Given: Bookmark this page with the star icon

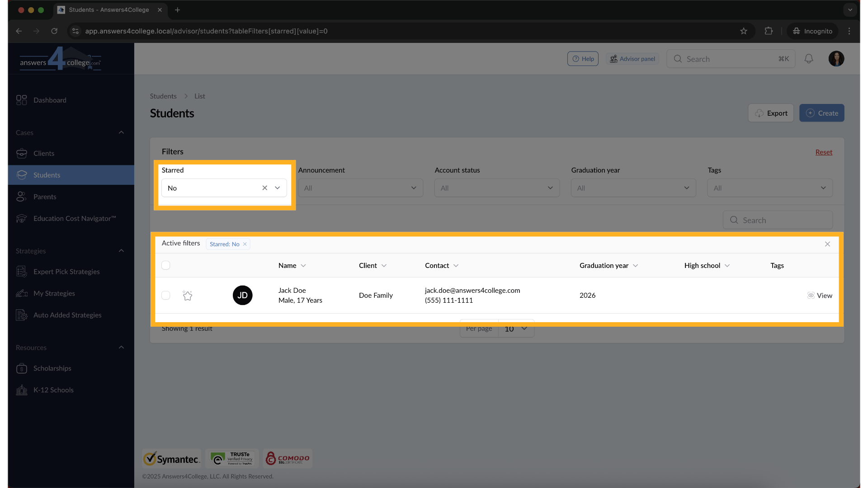Looking at the screenshot, I should click(744, 31).
